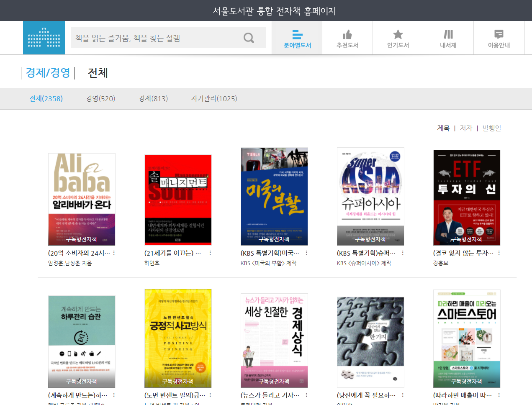Click title (KBS 특별기획)슈퍼…

click(366, 253)
